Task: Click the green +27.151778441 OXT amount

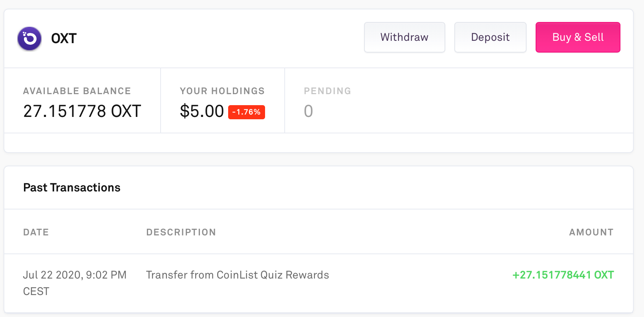Action: point(563,275)
